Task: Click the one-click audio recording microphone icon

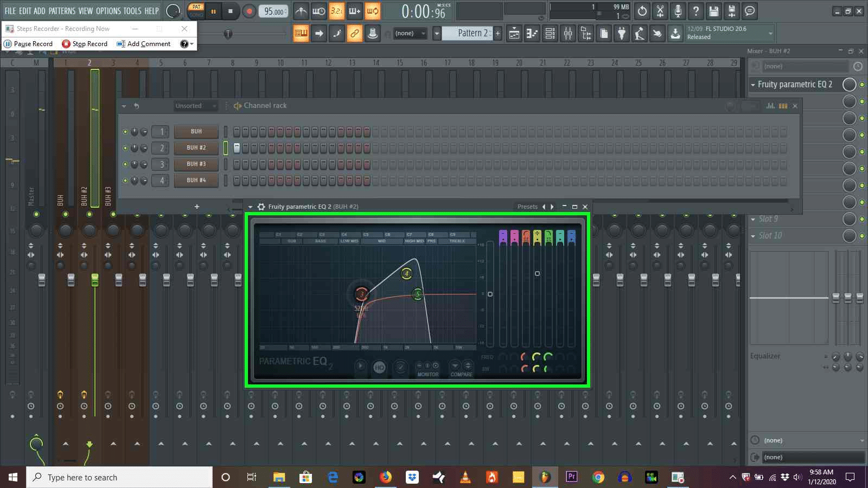Action: click(678, 11)
